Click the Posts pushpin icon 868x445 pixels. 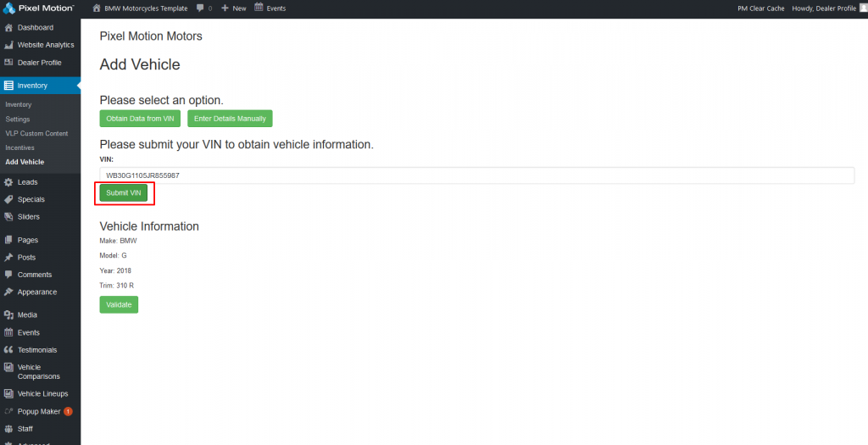pos(8,258)
